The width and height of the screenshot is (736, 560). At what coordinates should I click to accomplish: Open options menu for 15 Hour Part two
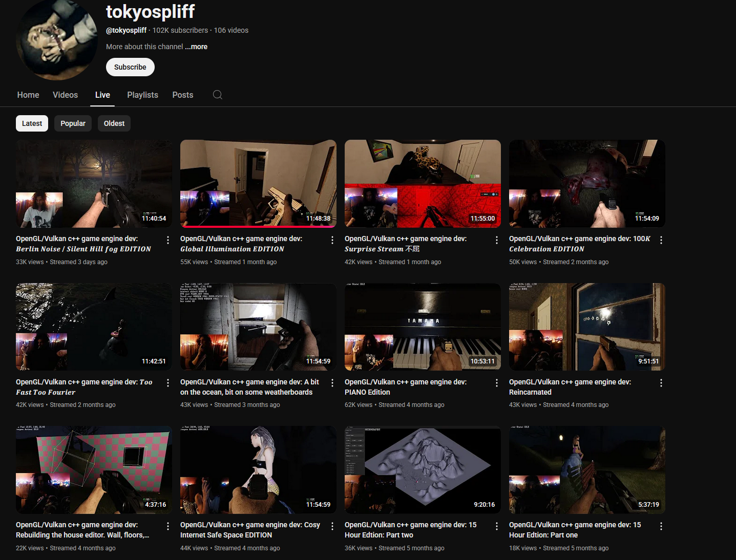497,526
